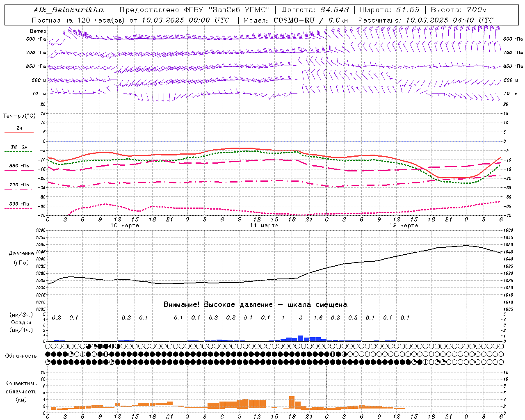Click the Давление panel label
Image resolution: width=525 pixels, height=420 pixels.
coord(21,253)
